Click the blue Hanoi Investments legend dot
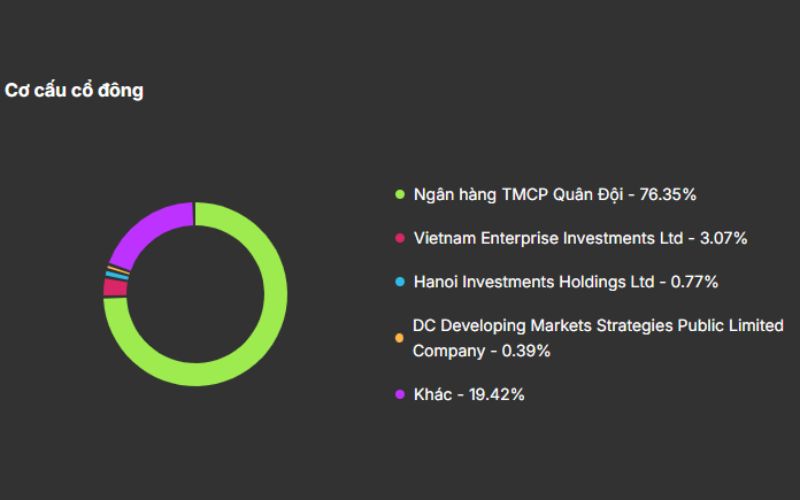 coord(400,282)
